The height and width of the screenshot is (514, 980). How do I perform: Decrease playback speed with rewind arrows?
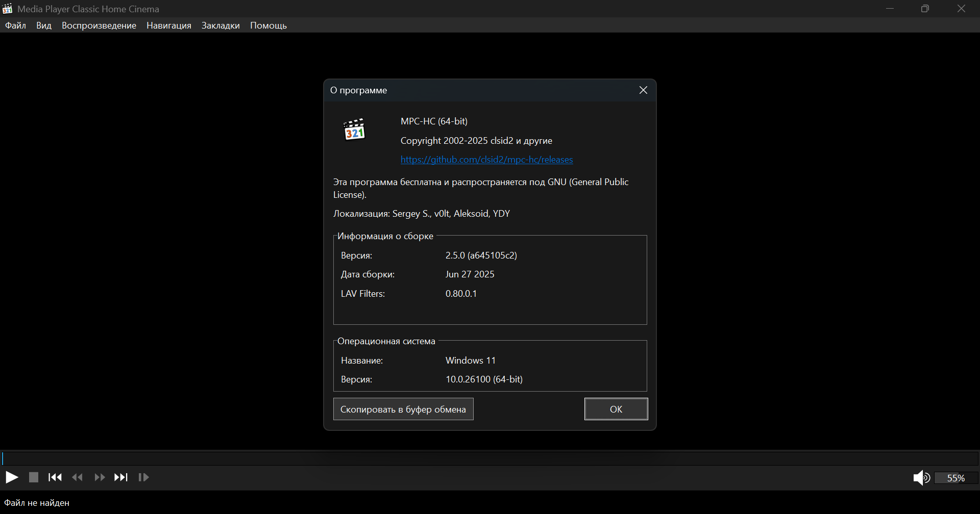[78, 477]
